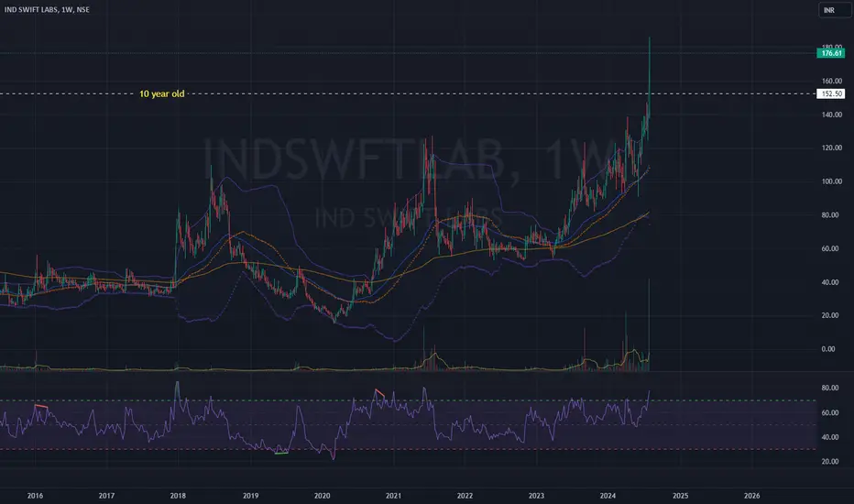Click the 2026 time axis label
854x504 pixels.
[x=751, y=496]
